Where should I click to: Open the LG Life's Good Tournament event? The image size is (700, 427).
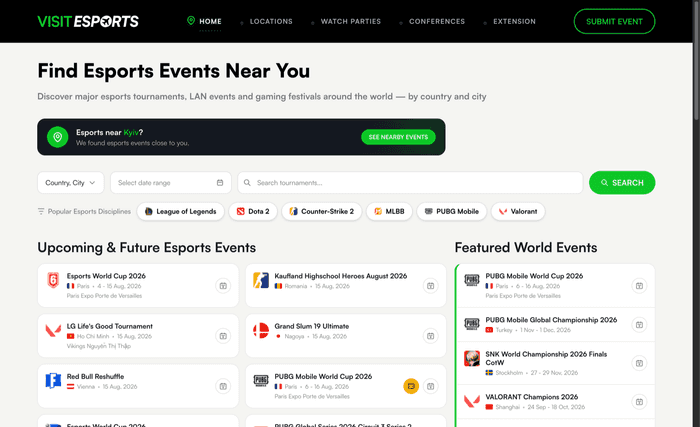109,327
